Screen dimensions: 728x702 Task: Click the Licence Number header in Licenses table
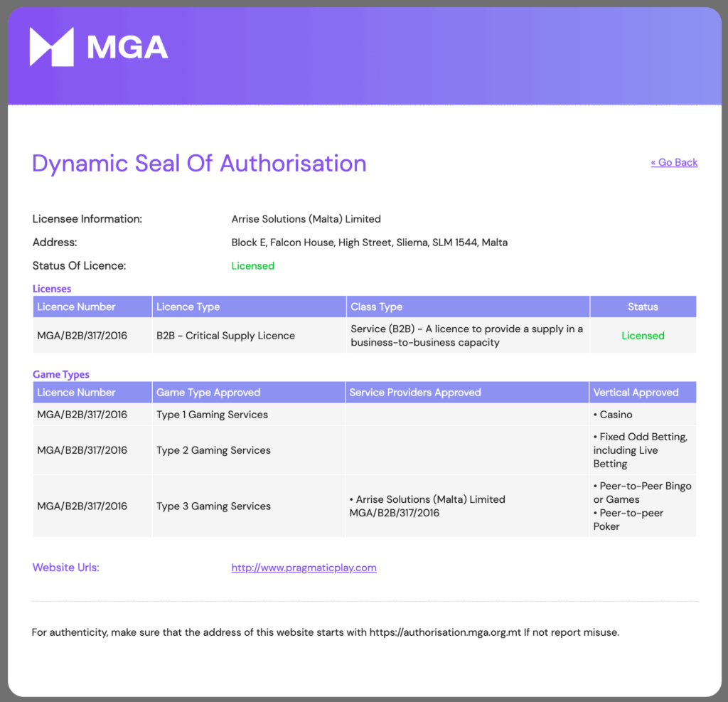point(76,307)
